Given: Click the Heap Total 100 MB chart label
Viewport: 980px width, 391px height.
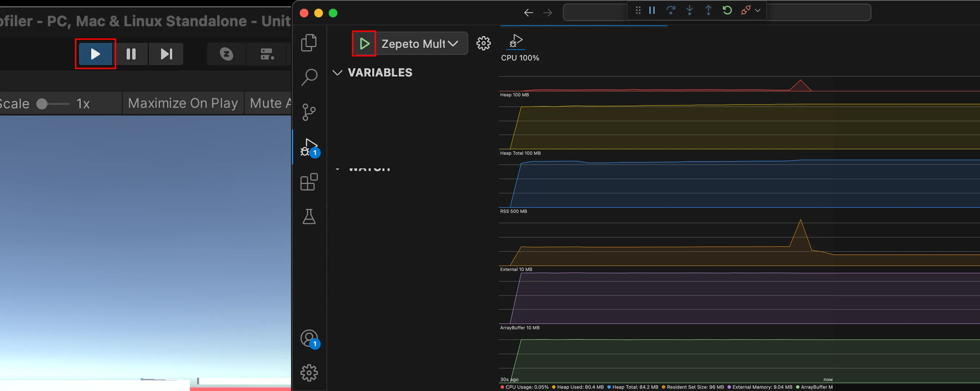Looking at the screenshot, I should 520,153.
